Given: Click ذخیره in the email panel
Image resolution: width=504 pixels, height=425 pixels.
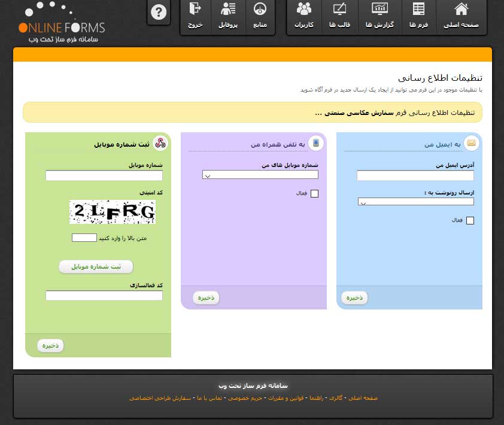Looking at the screenshot, I should (x=354, y=297).
